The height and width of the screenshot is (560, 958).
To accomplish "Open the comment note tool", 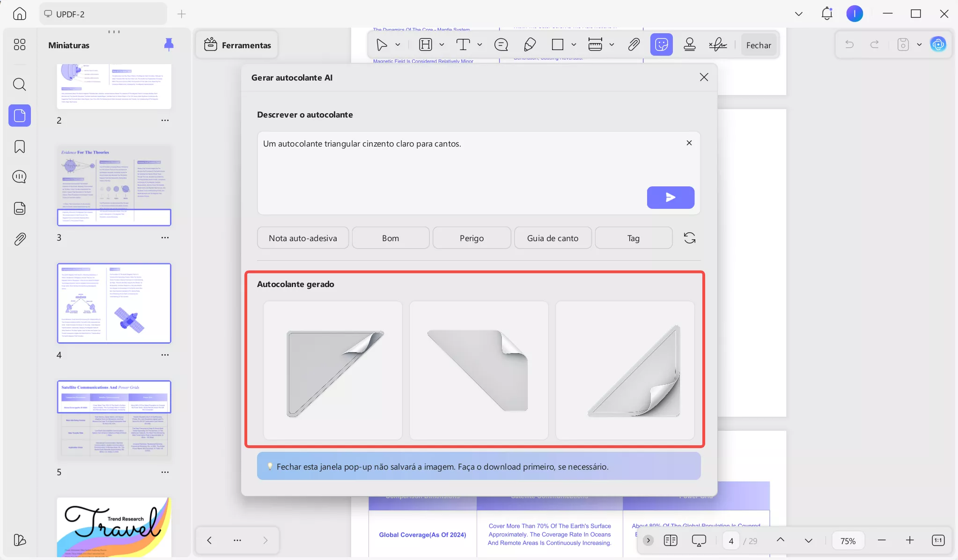I will pyautogui.click(x=501, y=45).
